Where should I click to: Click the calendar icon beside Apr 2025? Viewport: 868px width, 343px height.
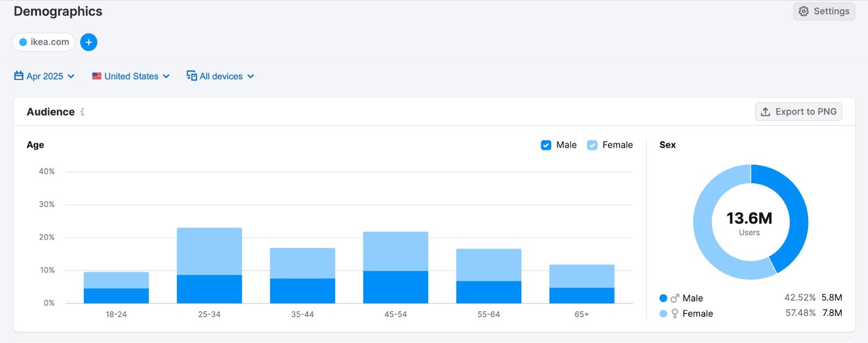click(x=18, y=76)
